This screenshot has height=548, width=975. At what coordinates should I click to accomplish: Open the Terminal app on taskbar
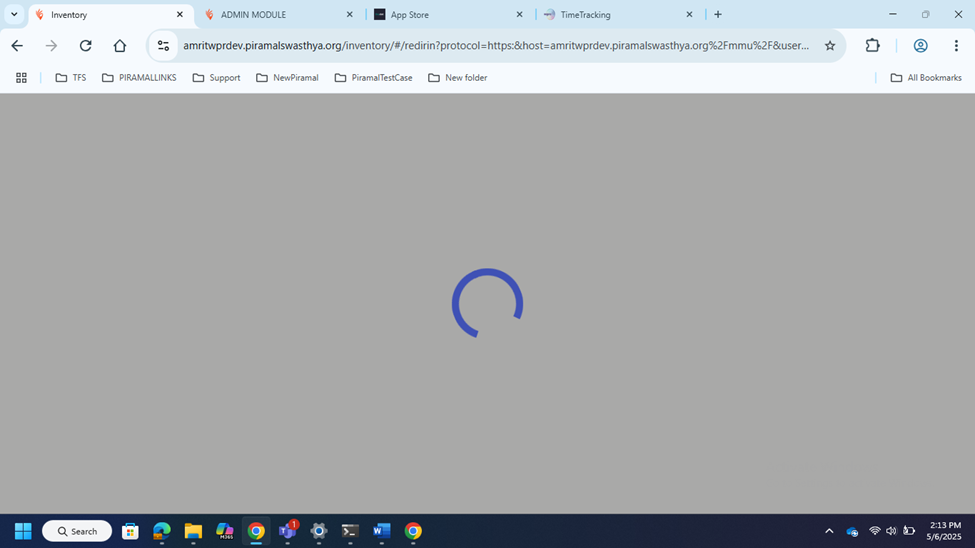(350, 531)
